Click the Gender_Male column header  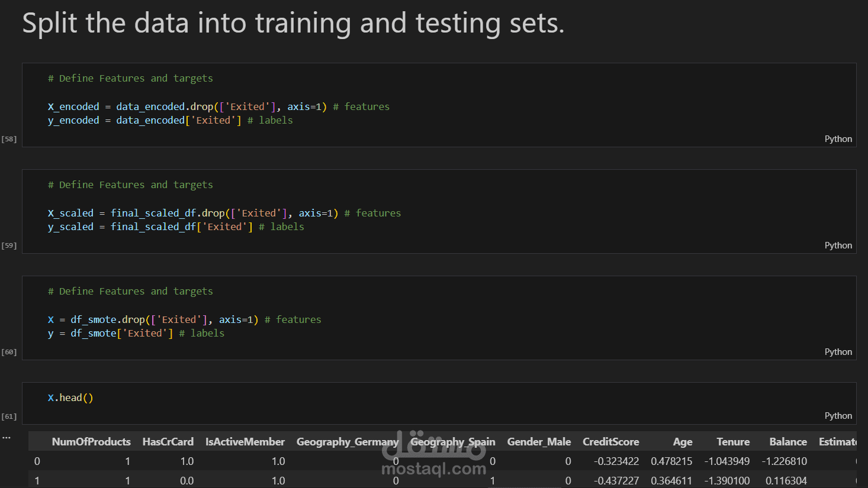click(539, 442)
